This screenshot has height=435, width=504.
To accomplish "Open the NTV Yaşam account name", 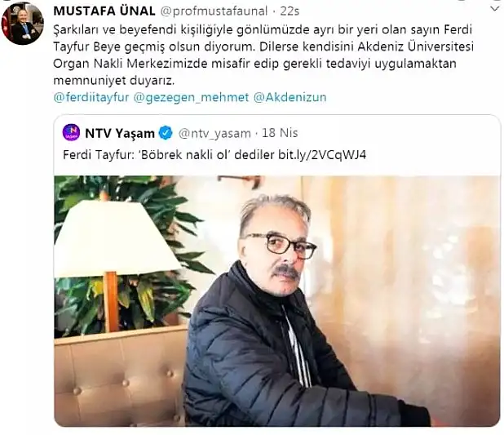I will click(120, 133).
